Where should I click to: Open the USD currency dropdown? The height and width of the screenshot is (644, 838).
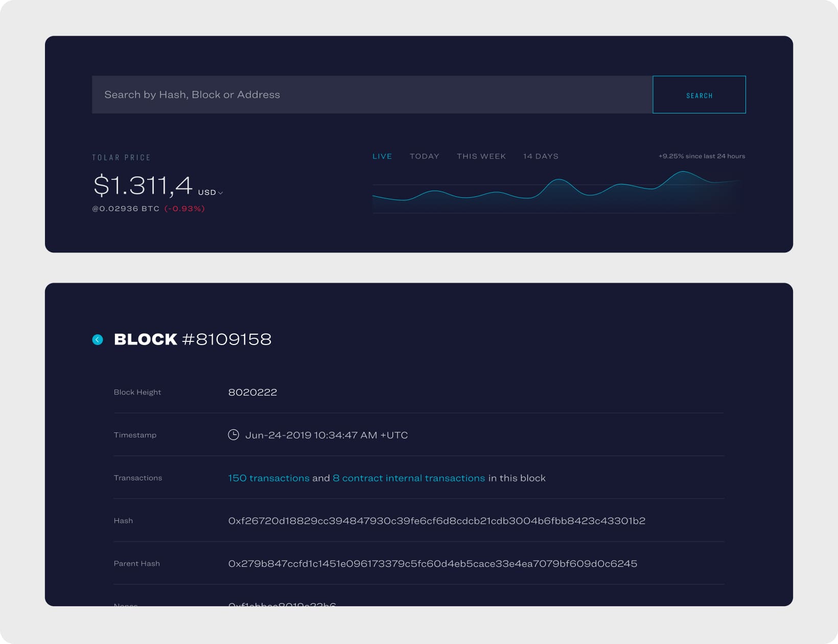211,193
